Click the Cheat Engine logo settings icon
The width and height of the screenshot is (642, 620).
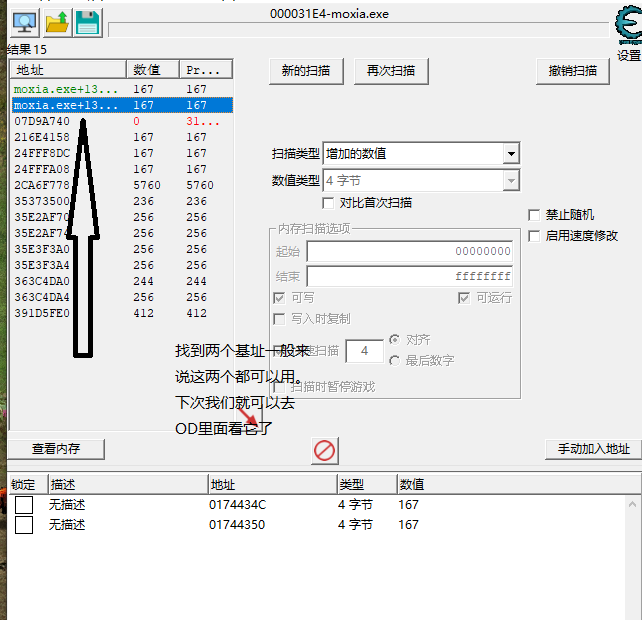[x=627, y=27]
